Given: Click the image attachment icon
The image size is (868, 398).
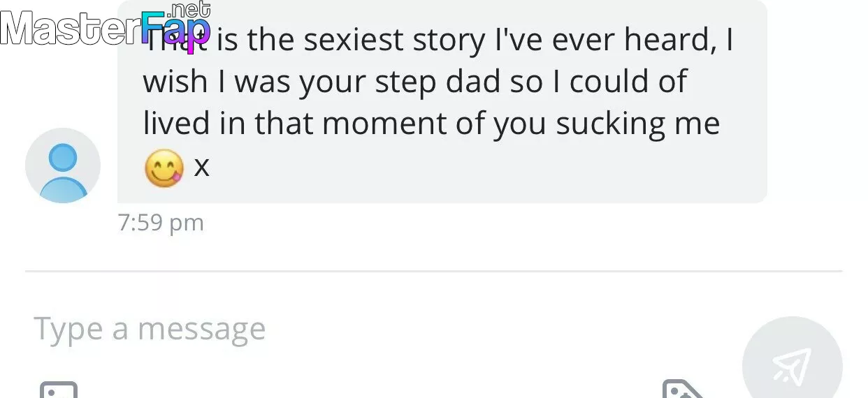Looking at the screenshot, I should [59, 390].
